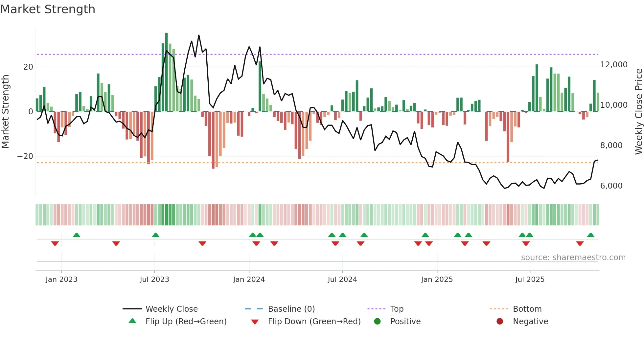
Task: Click the rightmost green flip-up marker
Action: click(x=590, y=235)
